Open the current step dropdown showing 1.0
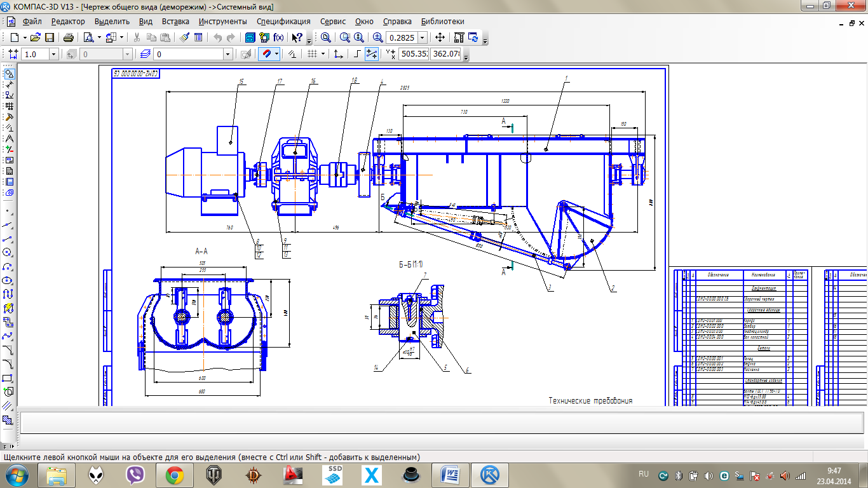 53,55
